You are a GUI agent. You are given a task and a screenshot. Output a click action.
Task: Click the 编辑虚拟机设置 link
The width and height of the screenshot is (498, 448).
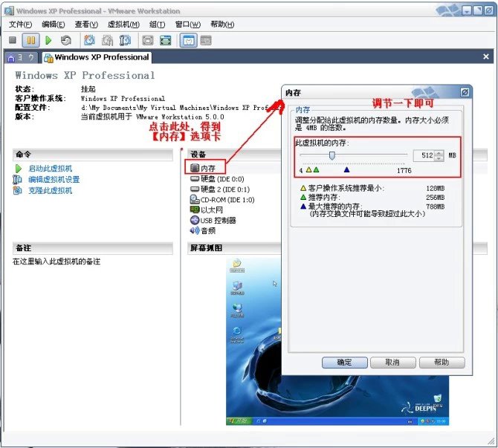(x=54, y=180)
